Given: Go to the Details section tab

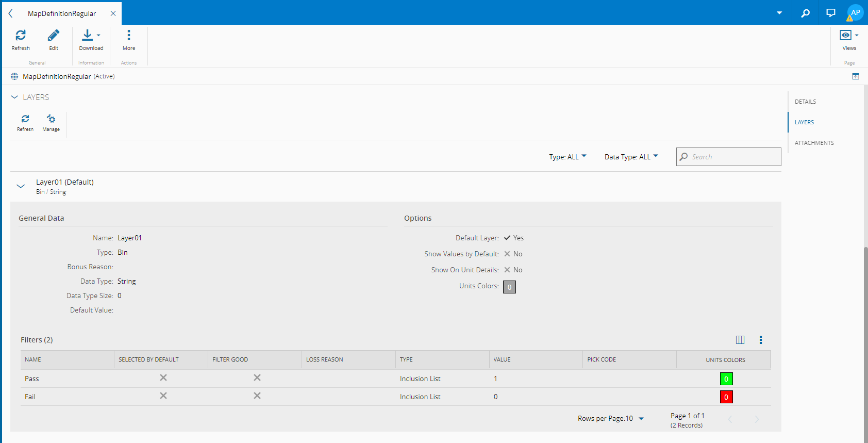Looking at the screenshot, I should click(x=805, y=102).
